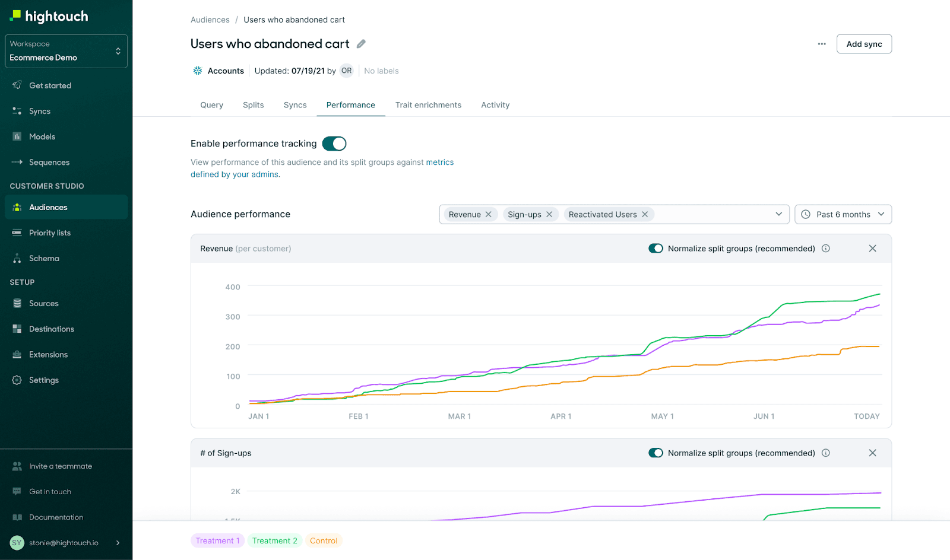Expand the metrics selector dropdown arrow

(778, 214)
